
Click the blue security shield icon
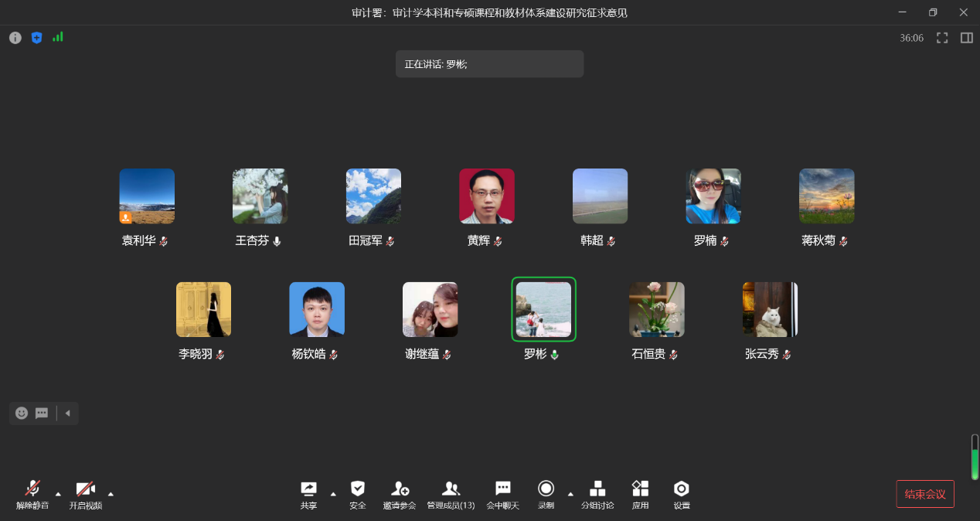(36, 38)
